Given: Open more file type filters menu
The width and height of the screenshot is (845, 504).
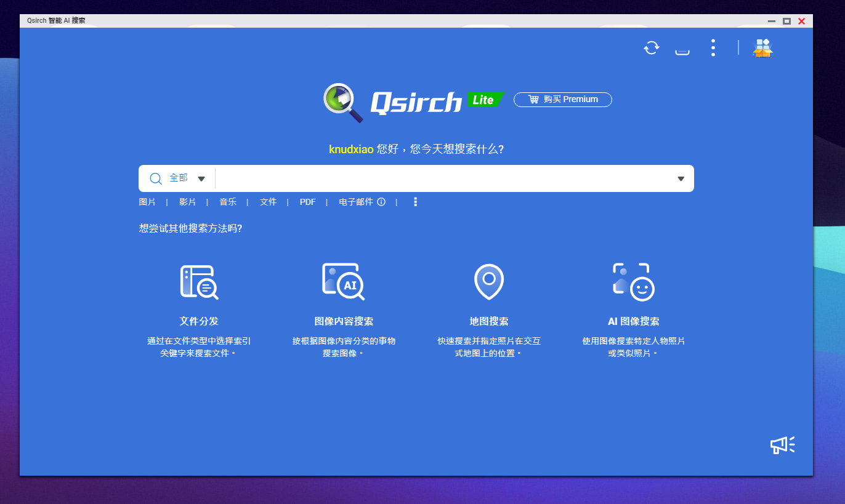Looking at the screenshot, I should coord(416,202).
